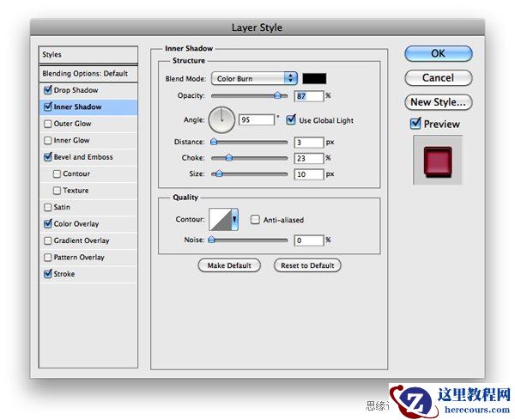Click the Opacity slider handle
Viewport: 515px width, 420px height.
[278, 95]
